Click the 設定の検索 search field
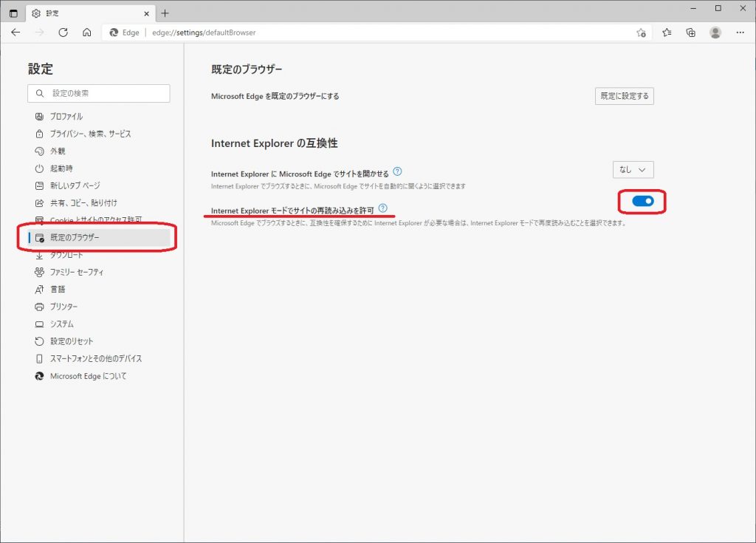The width and height of the screenshot is (756, 543). [x=99, y=93]
